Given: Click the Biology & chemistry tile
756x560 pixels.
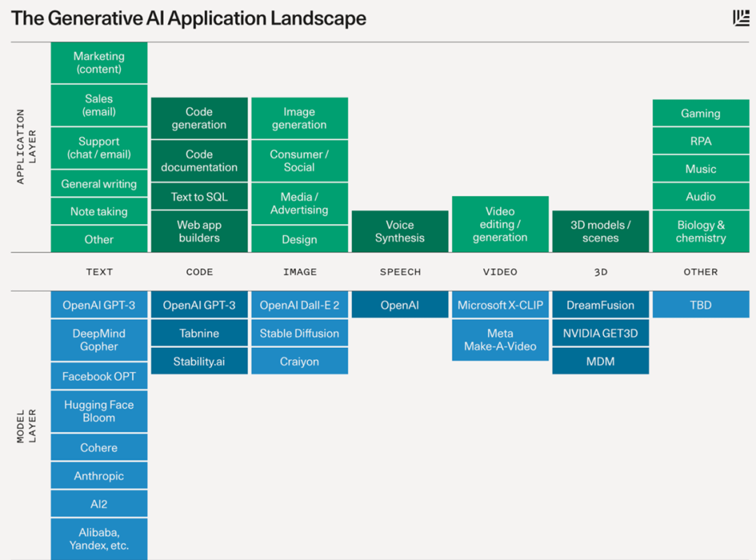Looking at the screenshot, I should (x=701, y=232).
